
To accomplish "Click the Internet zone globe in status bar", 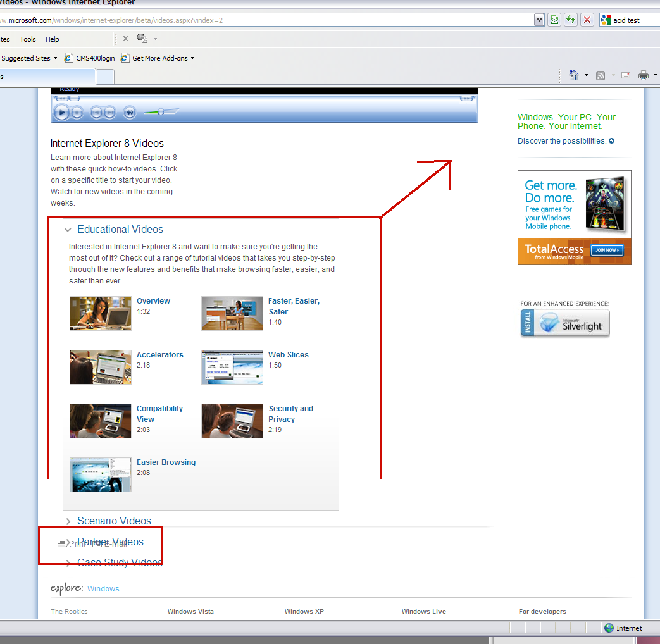I will (609, 628).
